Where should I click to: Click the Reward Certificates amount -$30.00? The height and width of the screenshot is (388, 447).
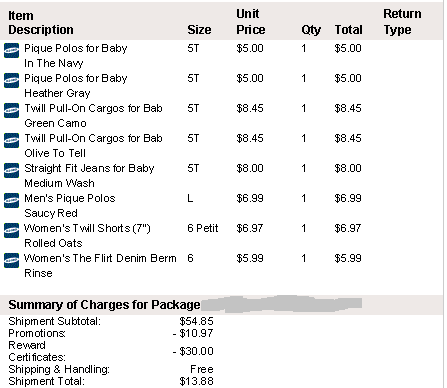click(193, 351)
